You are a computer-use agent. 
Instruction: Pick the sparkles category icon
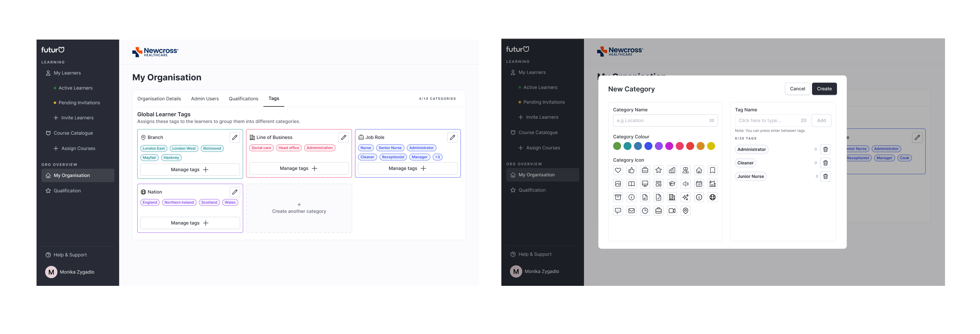(685, 197)
